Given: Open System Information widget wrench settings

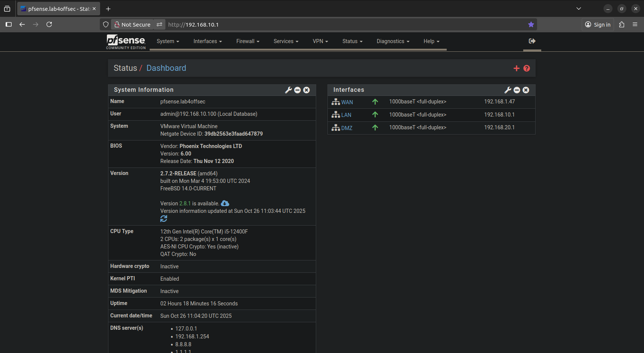Looking at the screenshot, I should click(288, 90).
